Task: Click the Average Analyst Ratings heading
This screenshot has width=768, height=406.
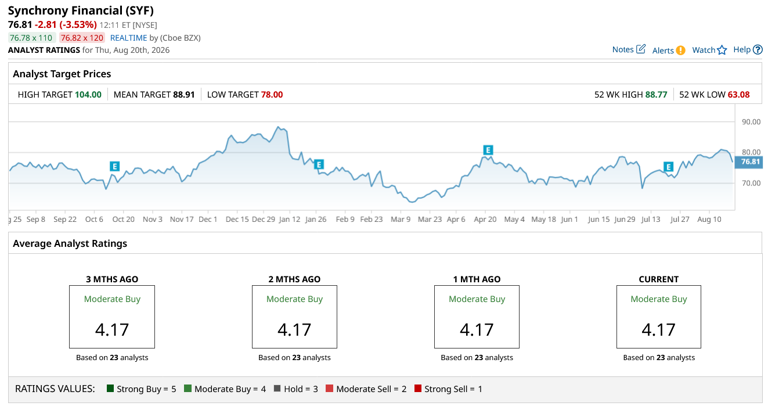Action: [70, 243]
